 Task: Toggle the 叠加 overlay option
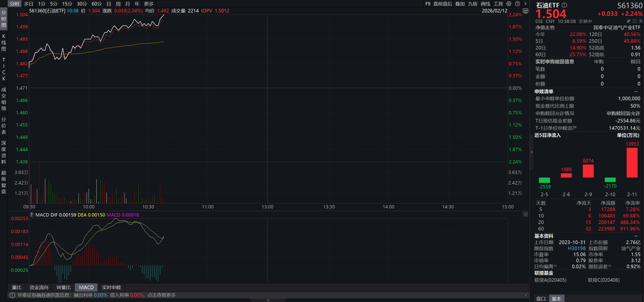(460, 4)
